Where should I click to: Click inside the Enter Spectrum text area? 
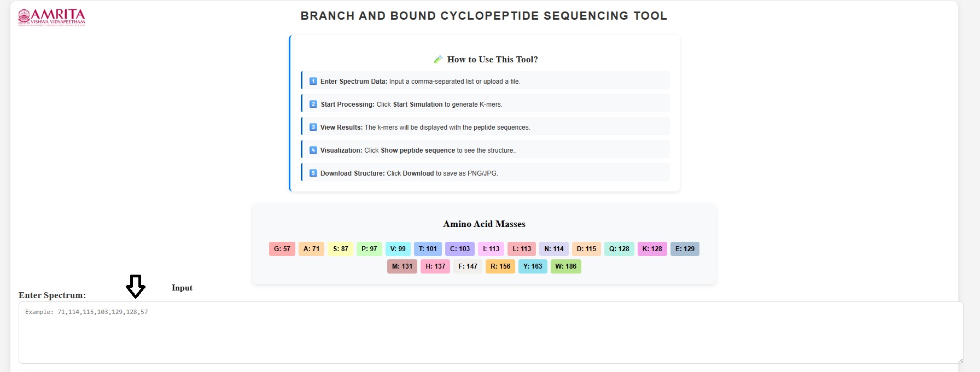490,333
